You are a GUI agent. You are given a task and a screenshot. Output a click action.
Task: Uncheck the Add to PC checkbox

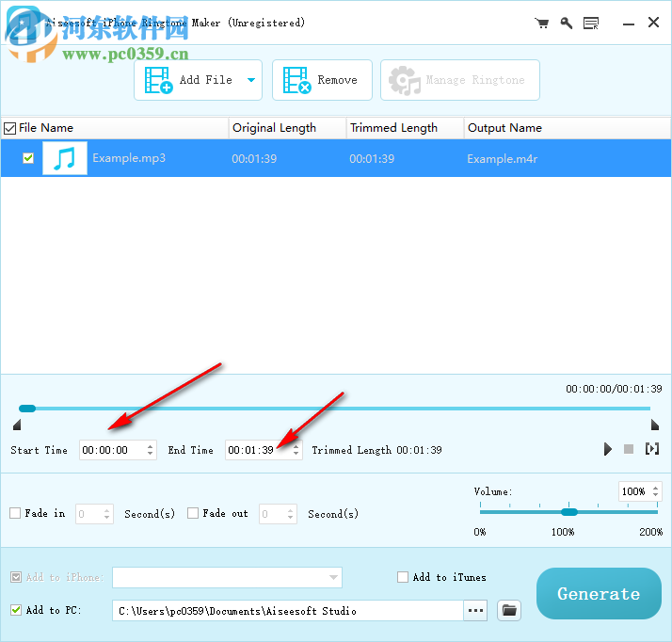(x=16, y=610)
